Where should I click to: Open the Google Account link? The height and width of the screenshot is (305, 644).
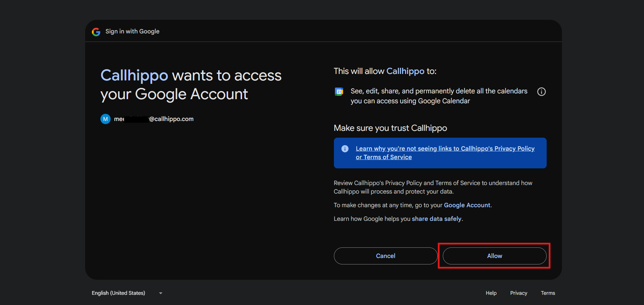tap(467, 205)
